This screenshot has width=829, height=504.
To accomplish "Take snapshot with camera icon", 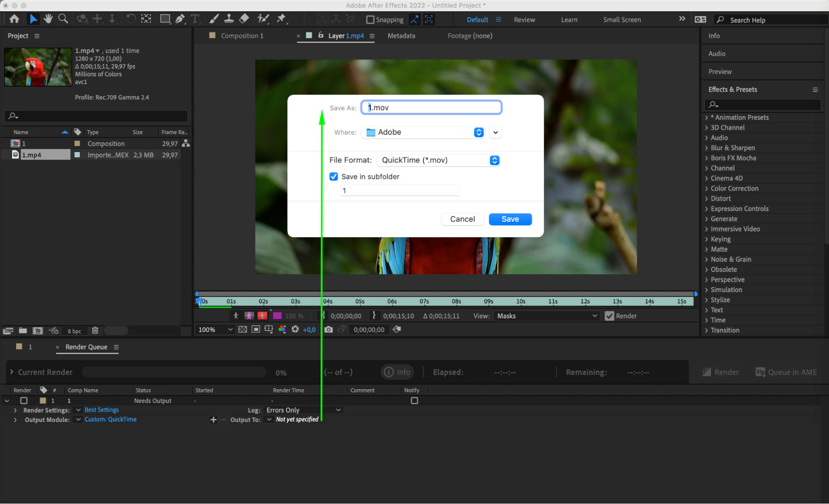I will (x=328, y=330).
